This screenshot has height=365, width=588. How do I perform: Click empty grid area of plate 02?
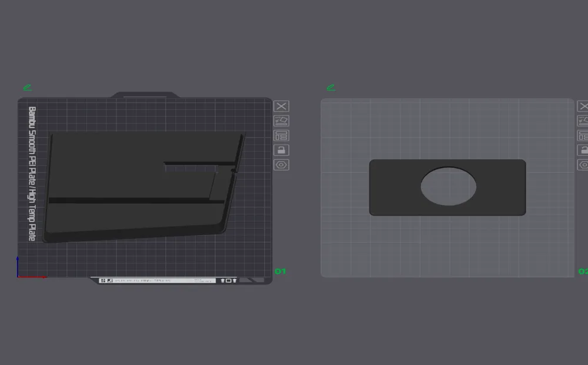446,247
